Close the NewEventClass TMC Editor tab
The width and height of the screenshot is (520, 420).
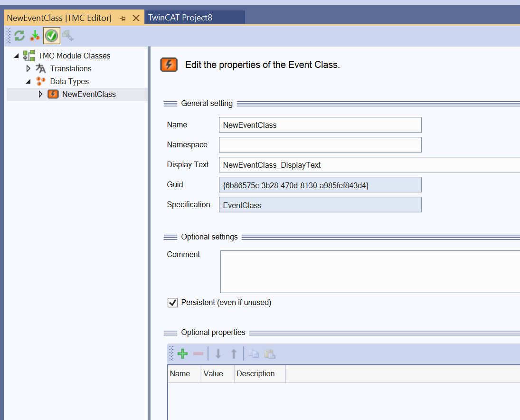(136, 18)
